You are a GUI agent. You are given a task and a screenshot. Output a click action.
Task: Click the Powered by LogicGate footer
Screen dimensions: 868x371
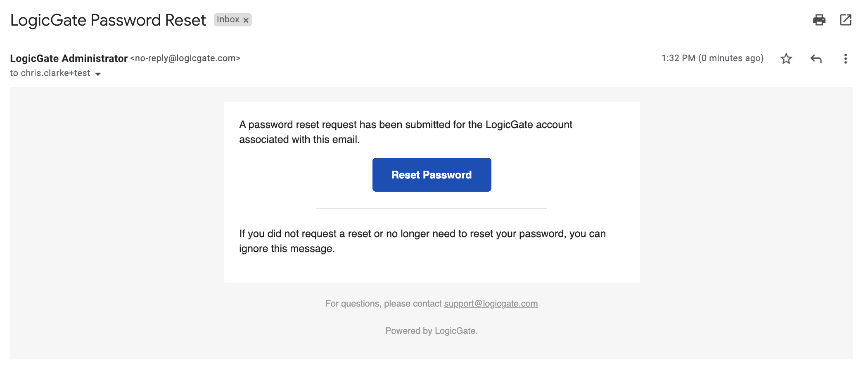(432, 331)
